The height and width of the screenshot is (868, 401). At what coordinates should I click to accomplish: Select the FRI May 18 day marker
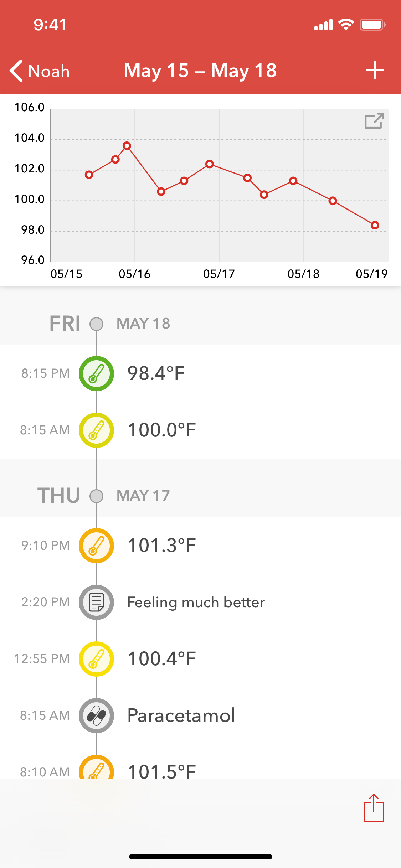(96, 324)
